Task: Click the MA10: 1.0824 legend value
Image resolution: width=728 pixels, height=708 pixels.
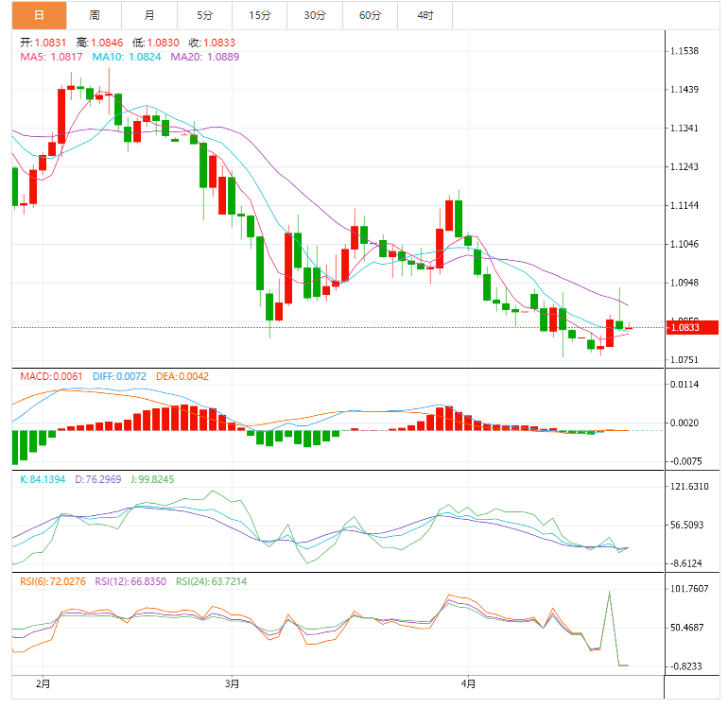Action: 127,57
